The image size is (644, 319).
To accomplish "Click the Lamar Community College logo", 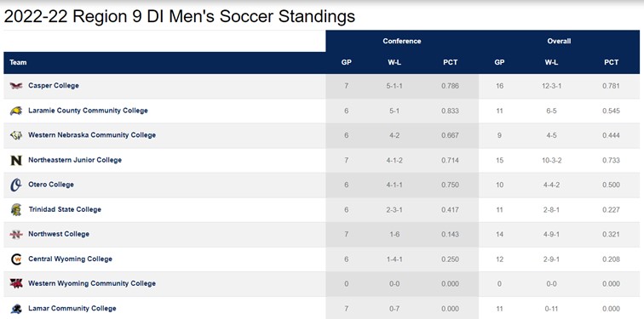I will (16, 309).
